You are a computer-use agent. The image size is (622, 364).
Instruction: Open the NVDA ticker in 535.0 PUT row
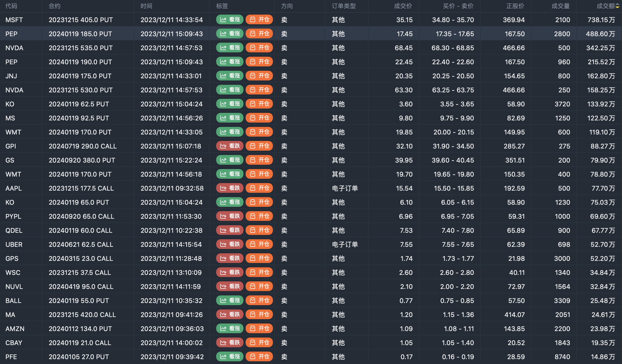(x=14, y=48)
